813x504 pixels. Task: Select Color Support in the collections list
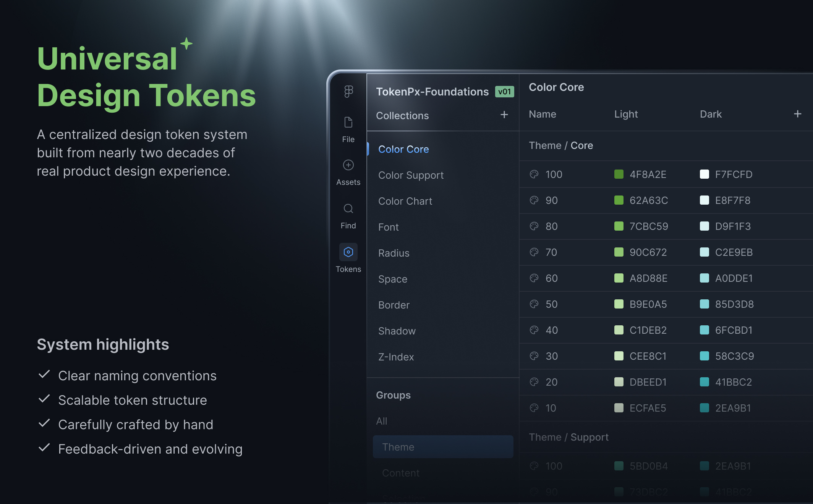[411, 175]
